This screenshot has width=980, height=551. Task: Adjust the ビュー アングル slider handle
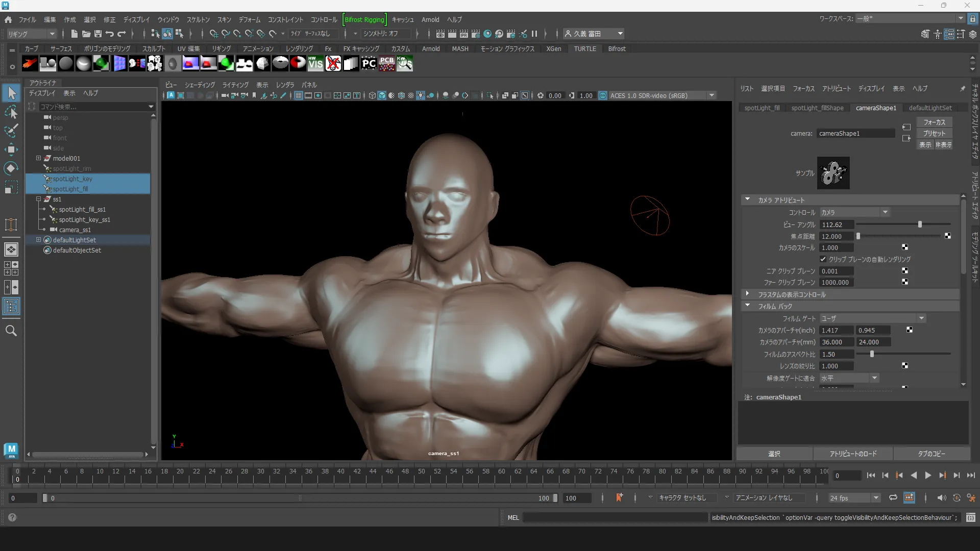point(920,224)
